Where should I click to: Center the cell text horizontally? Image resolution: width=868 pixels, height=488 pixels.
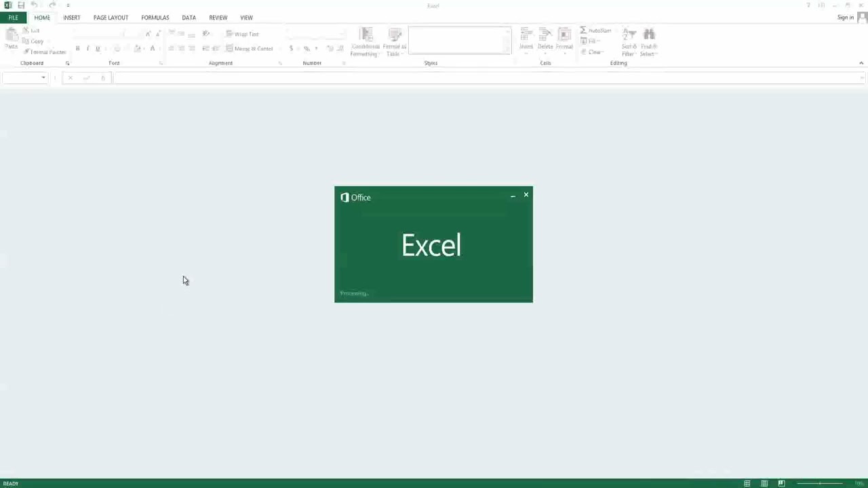(x=181, y=49)
